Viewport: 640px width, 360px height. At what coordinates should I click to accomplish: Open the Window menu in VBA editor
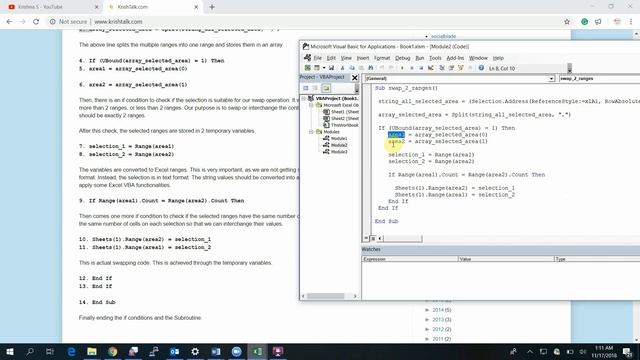click(x=478, y=58)
